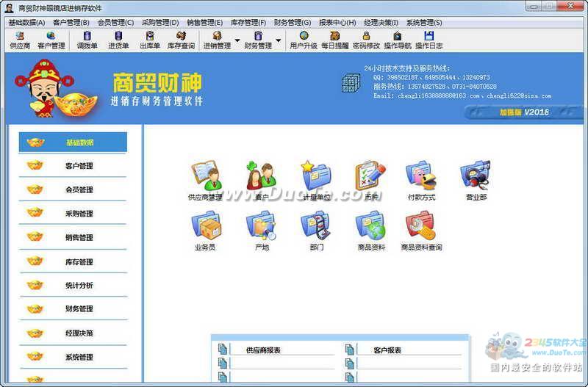The height and width of the screenshot is (387, 588).
Task: Open 客户管理 from the toolbar
Action: [x=51, y=40]
